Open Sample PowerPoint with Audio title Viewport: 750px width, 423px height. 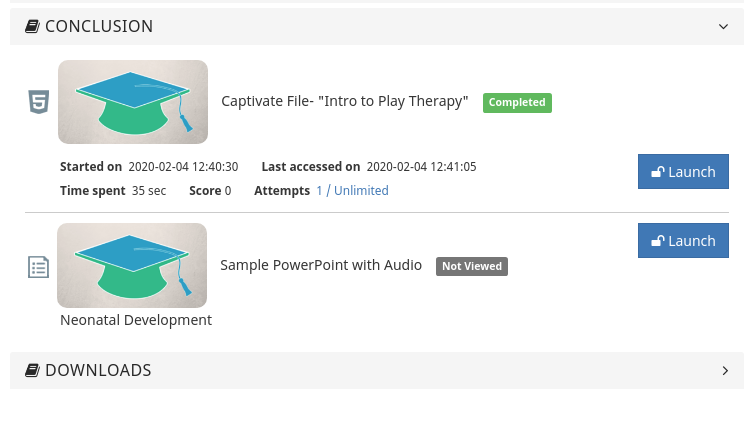click(321, 266)
